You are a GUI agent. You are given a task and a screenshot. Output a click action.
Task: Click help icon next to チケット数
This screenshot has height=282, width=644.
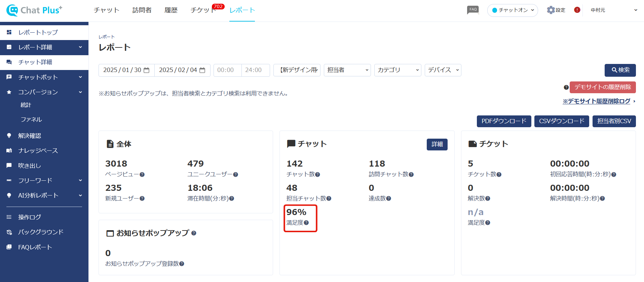click(499, 175)
